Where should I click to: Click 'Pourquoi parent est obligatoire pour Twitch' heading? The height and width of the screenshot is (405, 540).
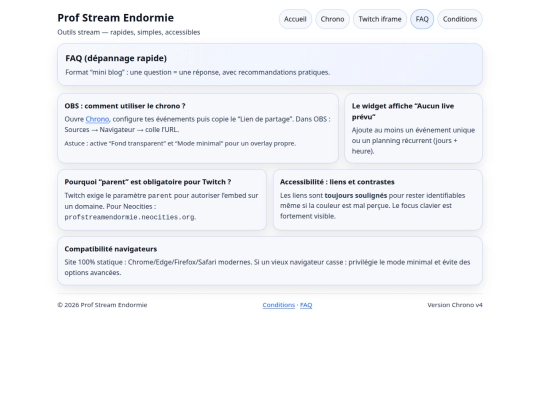click(x=148, y=182)
